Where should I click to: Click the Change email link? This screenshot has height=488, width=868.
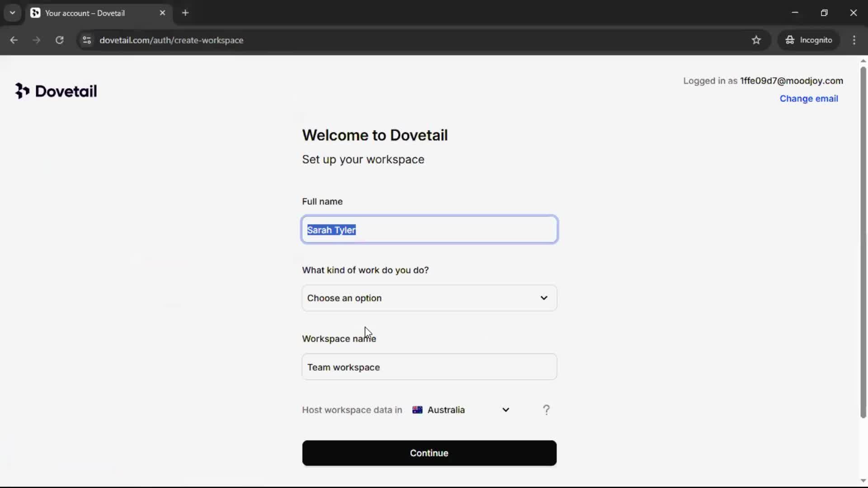pyautogui.click(x=808, y=99)
